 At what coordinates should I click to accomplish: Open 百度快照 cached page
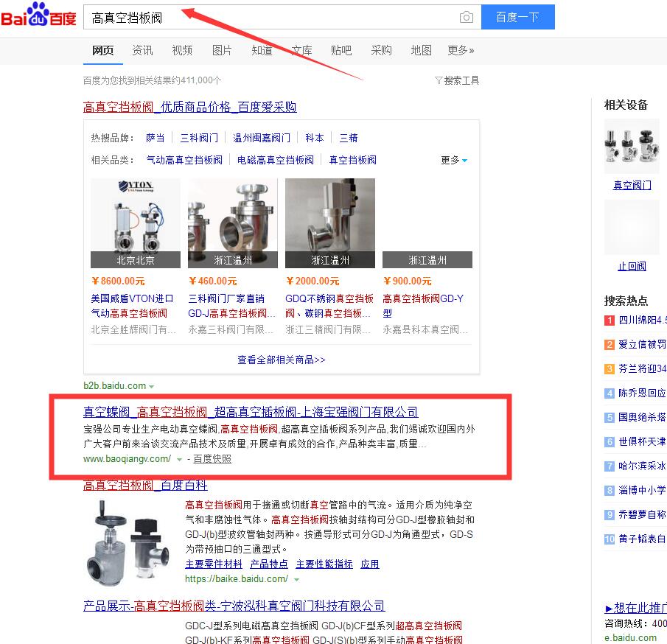coord(212,458)
